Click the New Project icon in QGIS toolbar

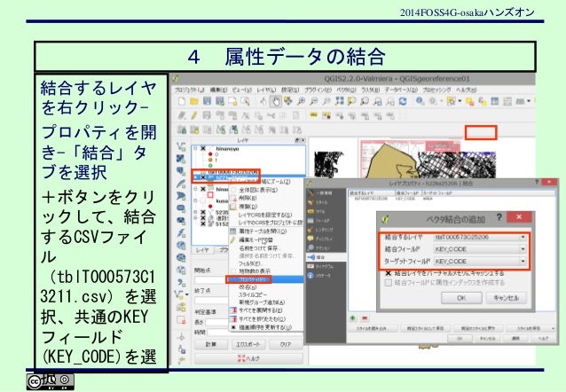pos(182,101)
